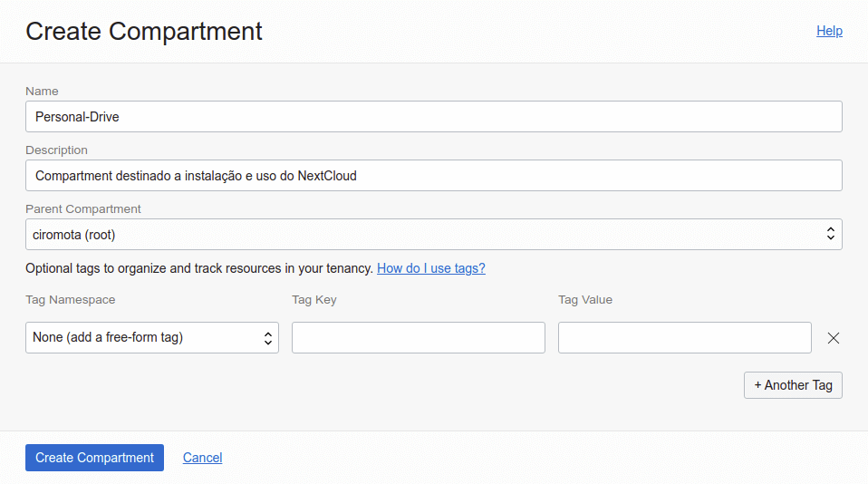Click the 'Tag Value' column label
Screen dimensions: 868x484
tap(584, 300)
